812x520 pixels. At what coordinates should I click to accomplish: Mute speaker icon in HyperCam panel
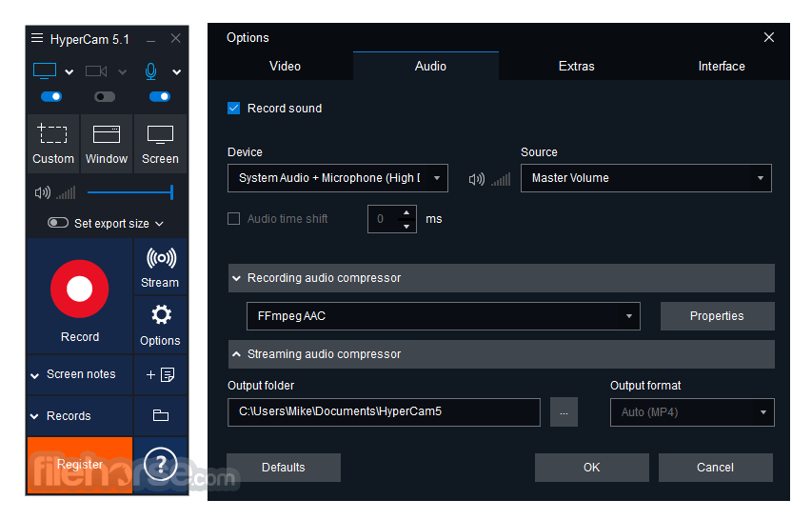point(43,192)
